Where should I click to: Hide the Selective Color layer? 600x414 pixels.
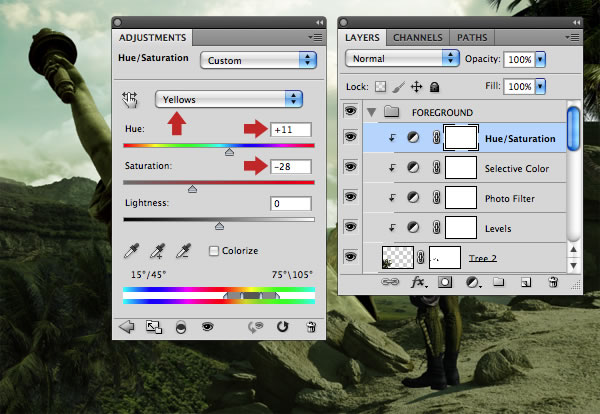(x=351, y=167)
